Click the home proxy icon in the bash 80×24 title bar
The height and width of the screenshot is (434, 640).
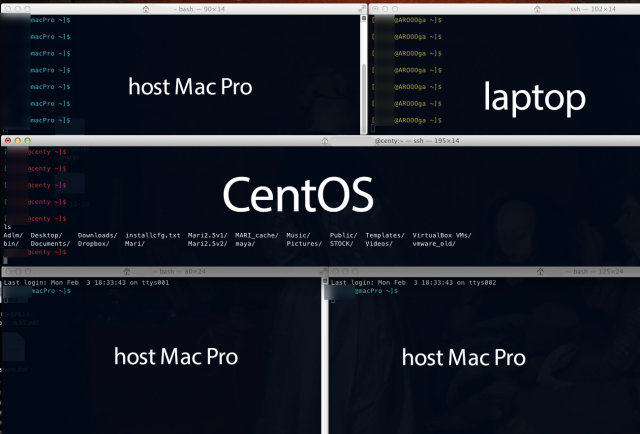127,272
